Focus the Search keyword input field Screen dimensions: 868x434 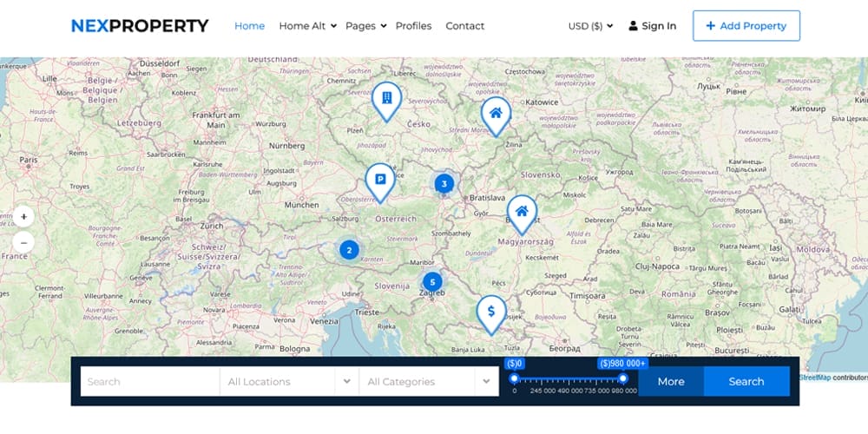(149, 381)
